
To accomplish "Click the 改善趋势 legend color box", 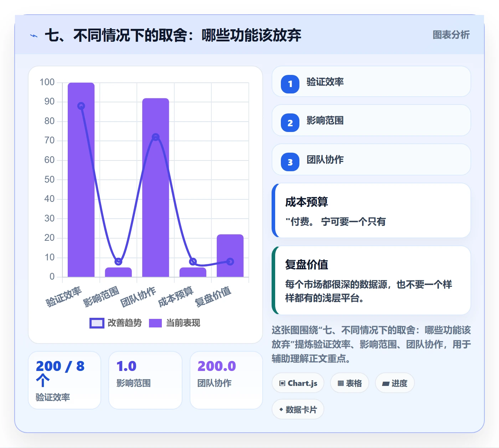I will tap(97, 323).
